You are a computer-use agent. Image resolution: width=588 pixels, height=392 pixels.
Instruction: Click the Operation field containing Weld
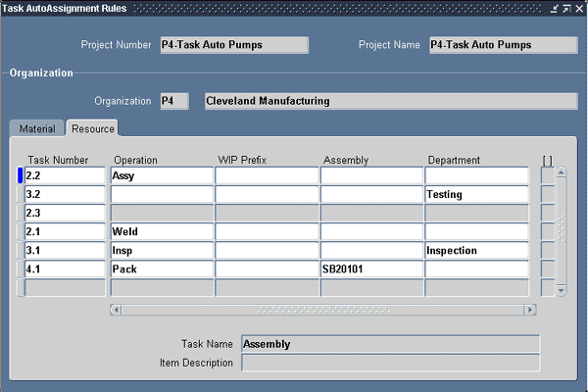pos(161,231)
